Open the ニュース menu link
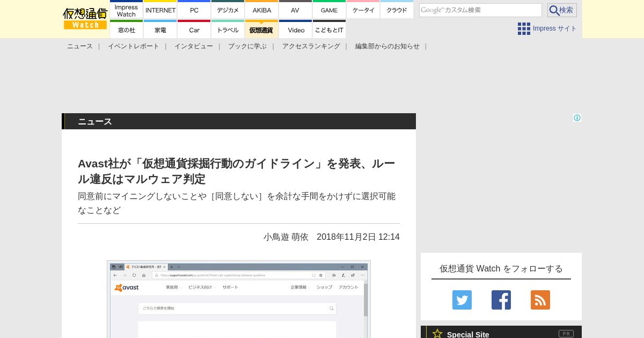644x338 pixels. pos(80,46)
